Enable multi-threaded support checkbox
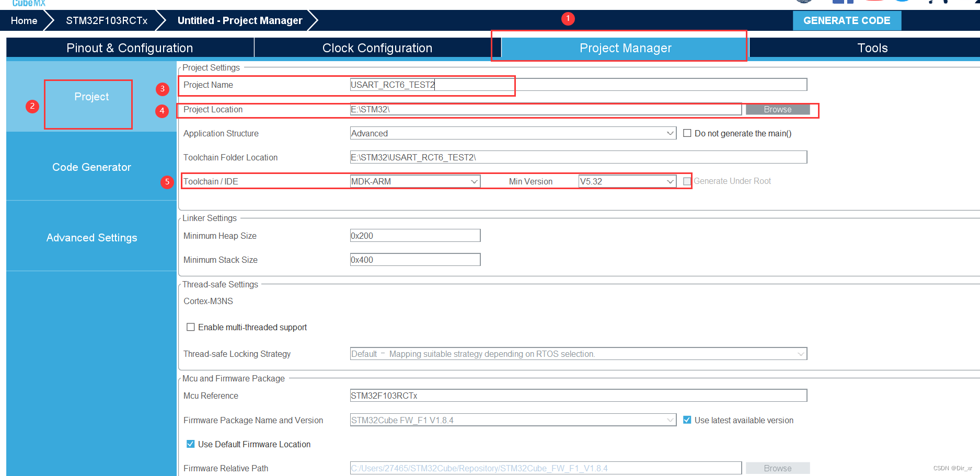980x476 pixels. click(191, 327)
